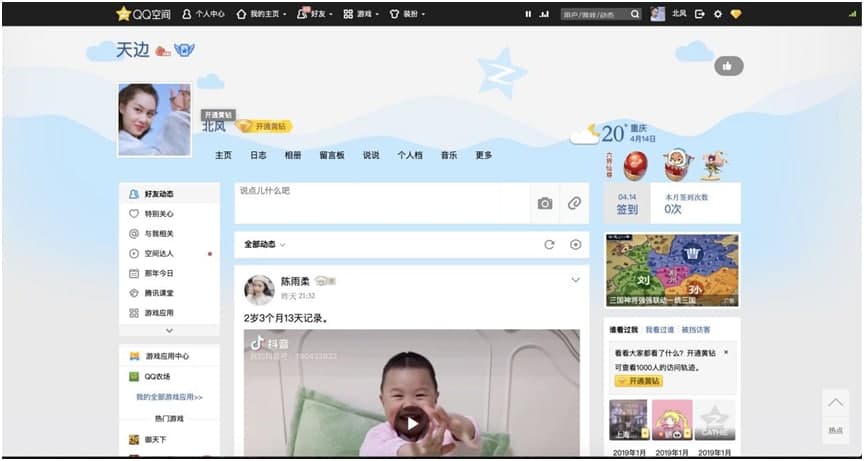Open 那年今日 calendar item
Screen dimensions: 864x461
coord(169,273)
